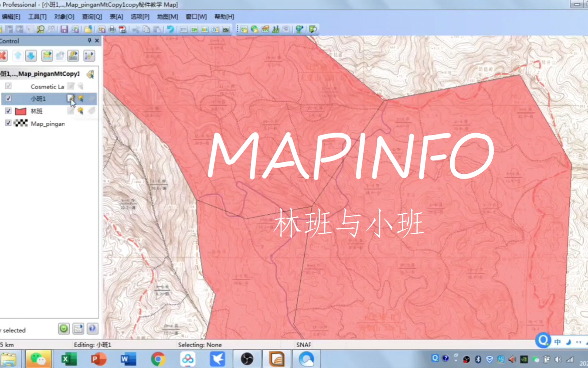Toggle visibility checkbox for Map_pingan layer
588x368 pixels.
pyautogui.click(x=9, y=123)
